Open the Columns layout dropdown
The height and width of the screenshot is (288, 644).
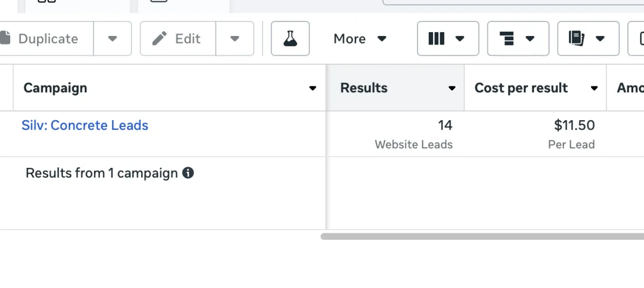448,39
